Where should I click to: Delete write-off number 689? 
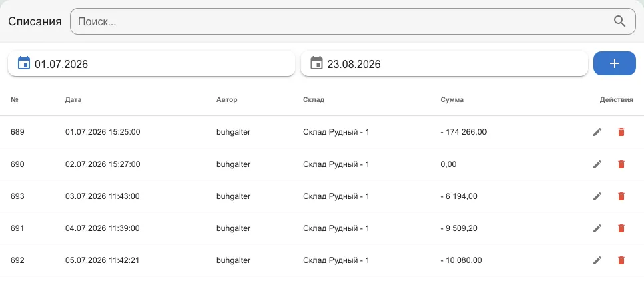click(621, 132)
